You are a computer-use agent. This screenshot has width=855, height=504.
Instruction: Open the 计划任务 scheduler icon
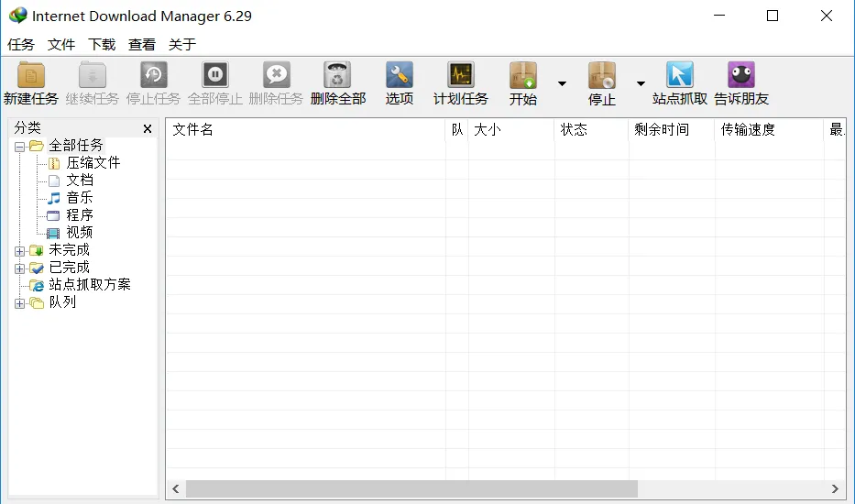(x=461, y=75)
